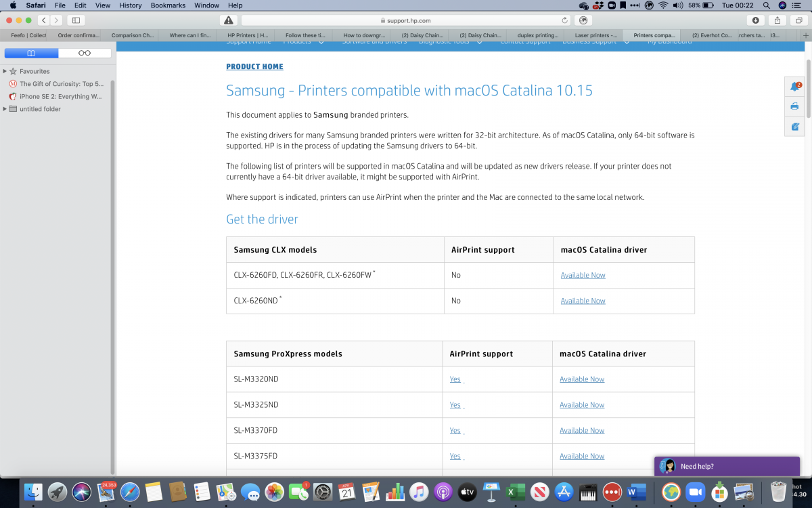Click Available Now for CLX-6260FD row
The width and height of the screenshot is (812, 508).
click(x=583, y=275)
